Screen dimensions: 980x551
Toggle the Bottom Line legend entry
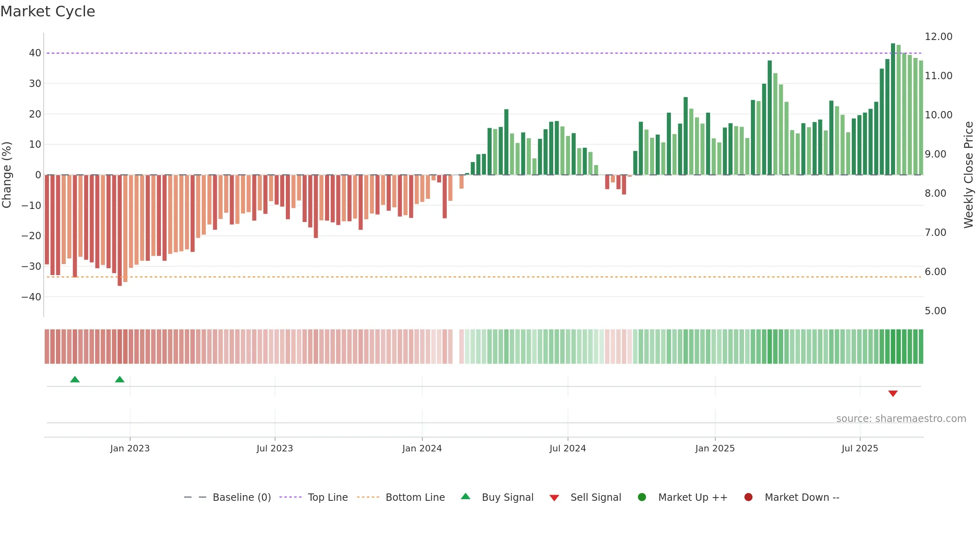(x=401, y=497)
